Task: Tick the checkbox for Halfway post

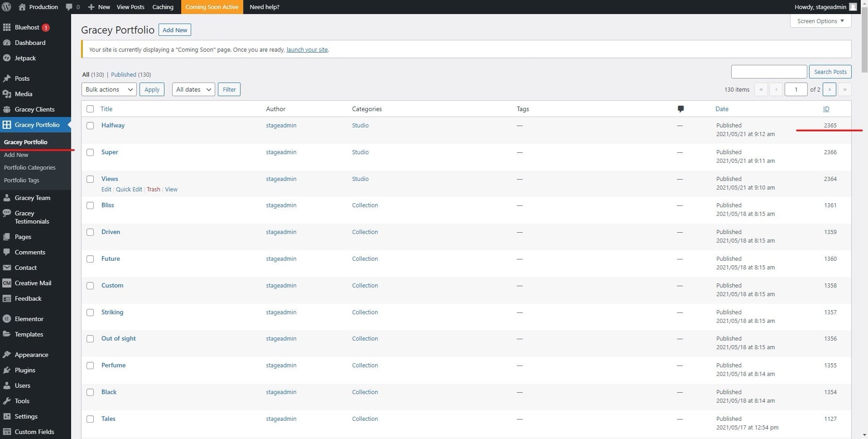Action: pyautogui.click(x=90, y=126)
